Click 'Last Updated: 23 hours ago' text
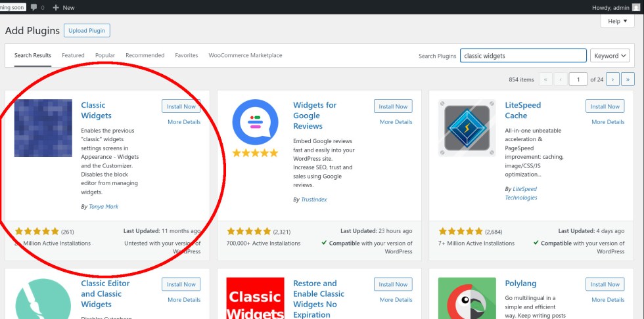Viewport: 644px width, 319px height. click(376, 231)
